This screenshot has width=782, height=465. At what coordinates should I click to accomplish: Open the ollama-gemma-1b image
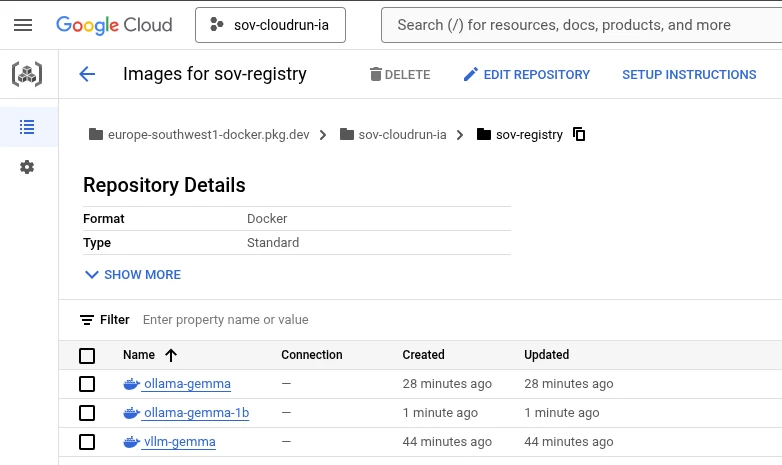[x=196, y=413]
